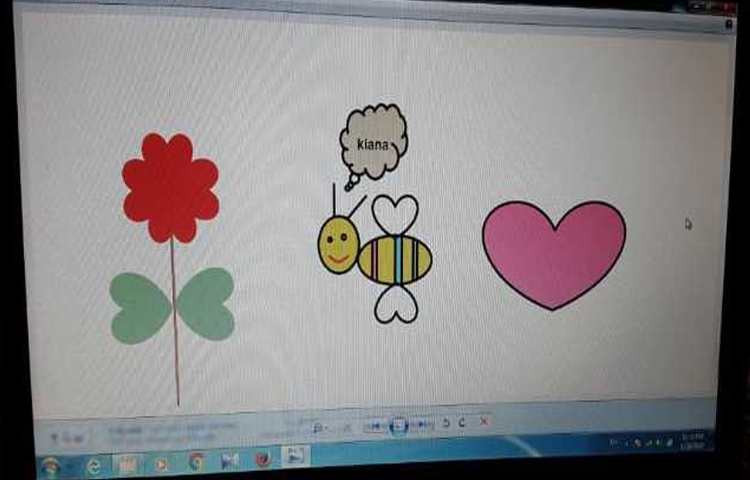Image resolution: width=750 pixels, height=480 pixels.
Task: Play slide show with the center button
Action: [398, 425]
